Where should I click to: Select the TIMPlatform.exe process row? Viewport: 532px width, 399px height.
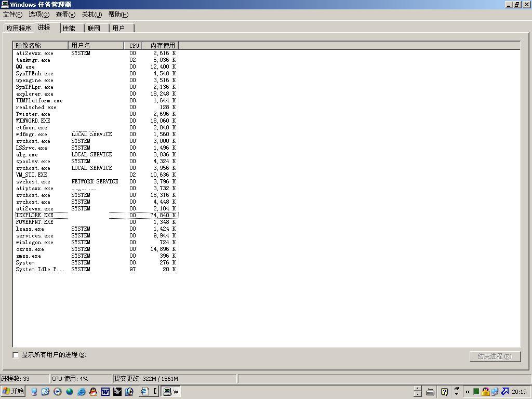pyautogui.click(x=96, y=100)
